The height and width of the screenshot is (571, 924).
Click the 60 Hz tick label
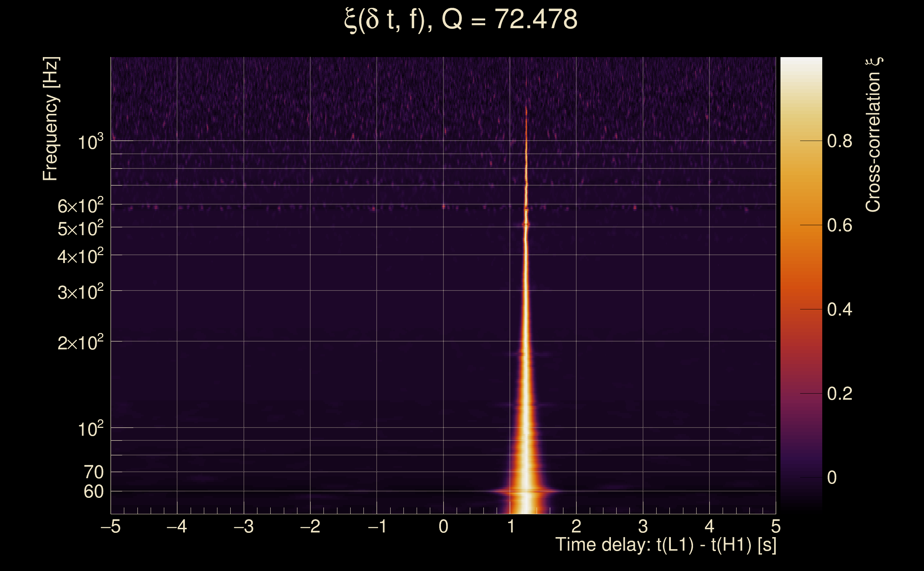[x=93, y=492]
